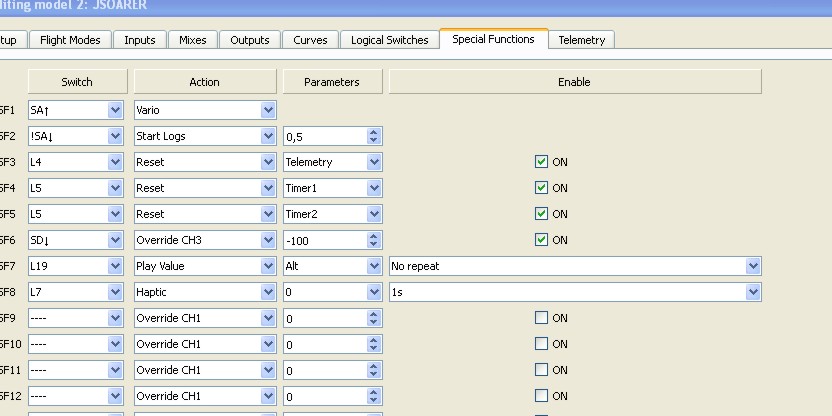Open the No repeat dropdown
This screenshot has width=832, height=416.
[x=752, y=266]
